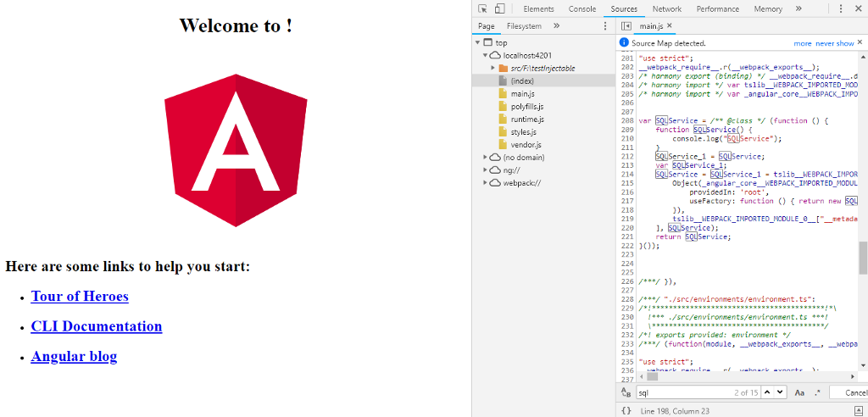This screenshot has height=417, width=868.
Task: Cancel the search bar
Action: [849, 392]
